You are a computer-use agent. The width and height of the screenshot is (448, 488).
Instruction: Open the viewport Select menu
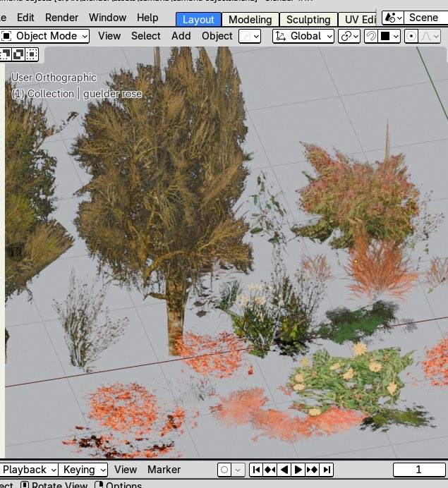(x=146, y=36)
